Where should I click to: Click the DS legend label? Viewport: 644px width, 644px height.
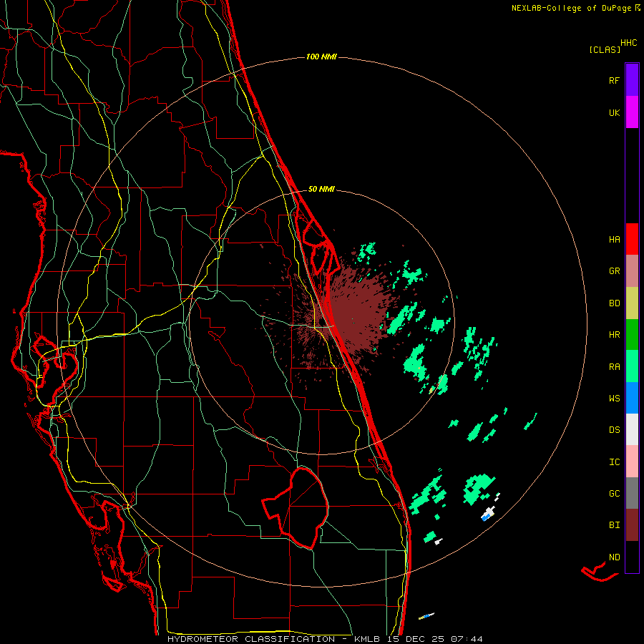pos(614,429)
